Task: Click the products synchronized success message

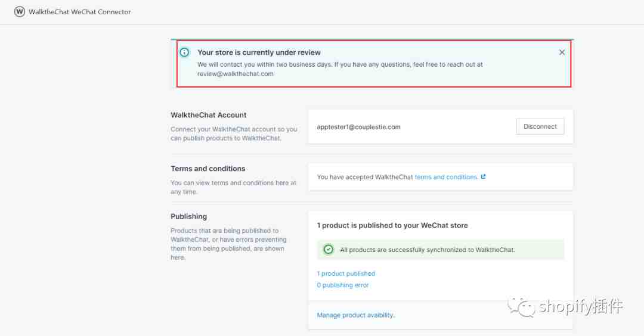Action: 428,250
